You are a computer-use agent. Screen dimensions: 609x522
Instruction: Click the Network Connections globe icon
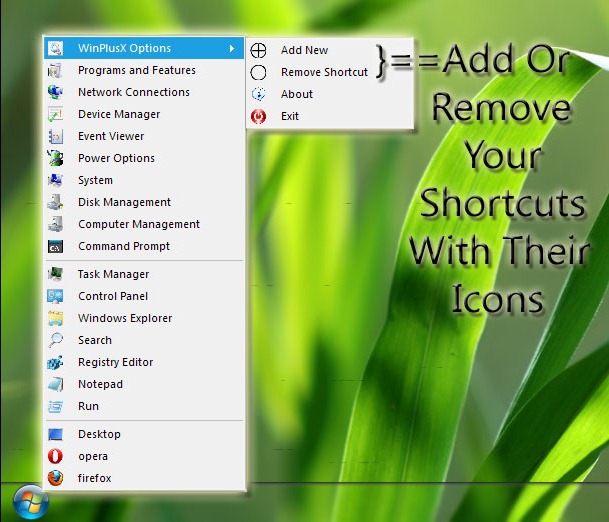pyautogui.click(x=55, y=92)
